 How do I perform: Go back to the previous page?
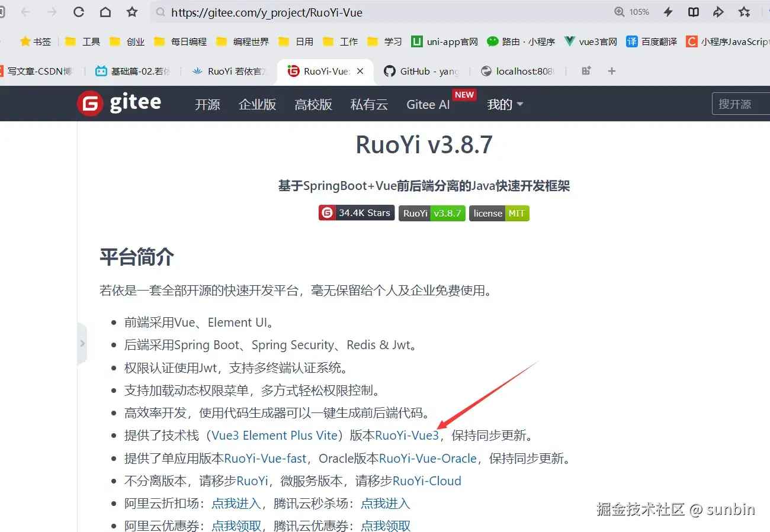pyautogui.click(x=25, y=12)
